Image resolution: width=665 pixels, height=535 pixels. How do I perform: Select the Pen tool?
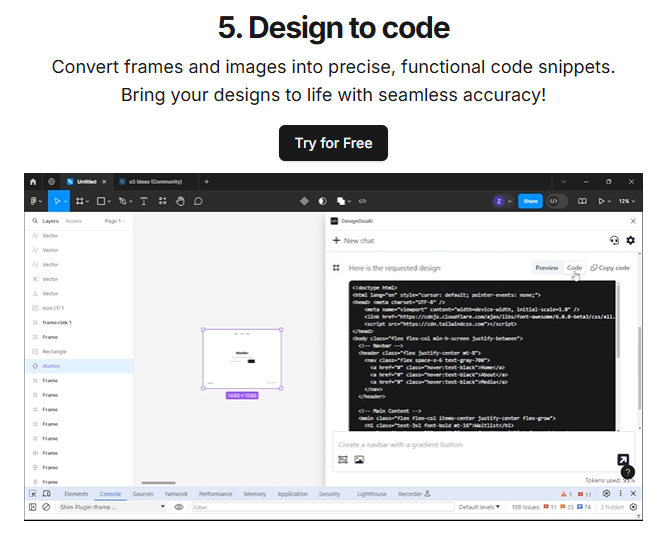(x=123, y=201)
